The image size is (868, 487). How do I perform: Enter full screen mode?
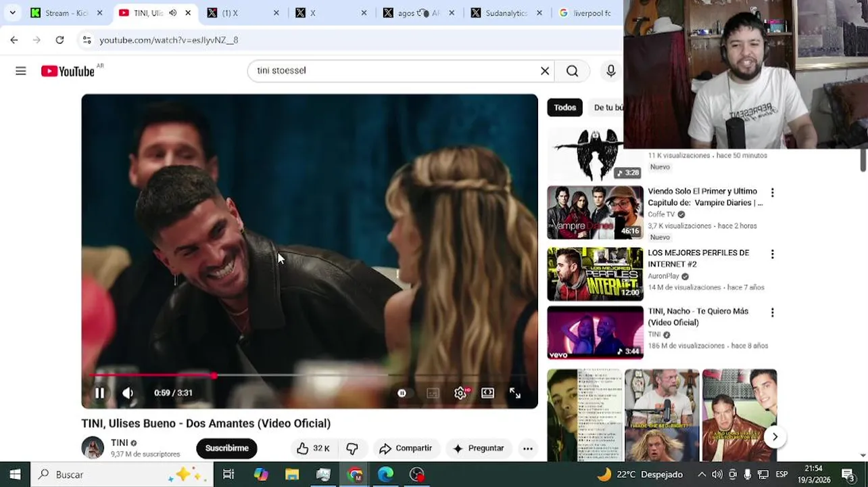point(515,393)
